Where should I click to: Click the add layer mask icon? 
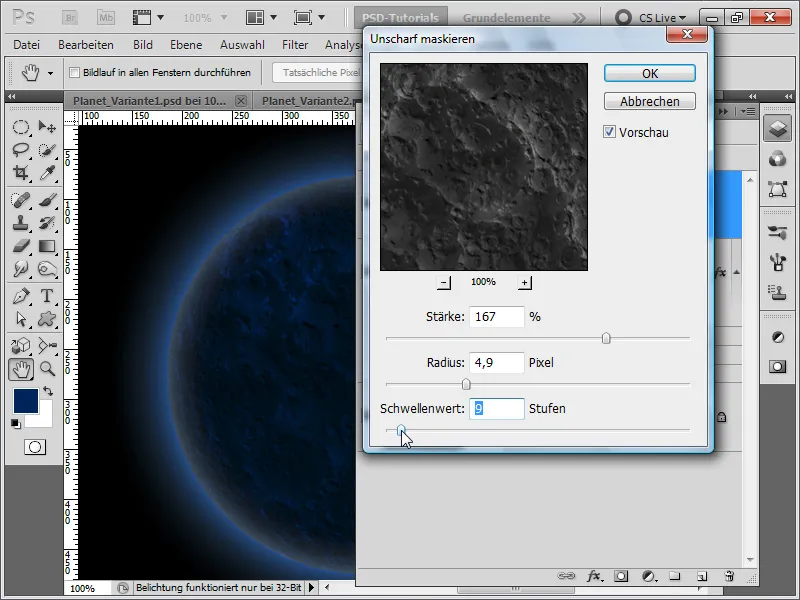pyautogui.click(x=621, y=576)
